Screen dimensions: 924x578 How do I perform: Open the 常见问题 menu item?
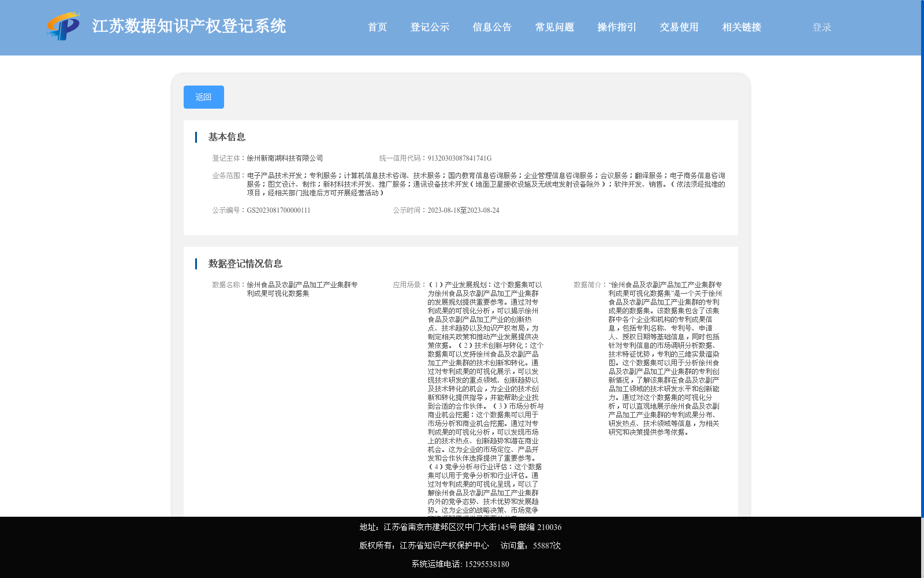click(554, 27)
